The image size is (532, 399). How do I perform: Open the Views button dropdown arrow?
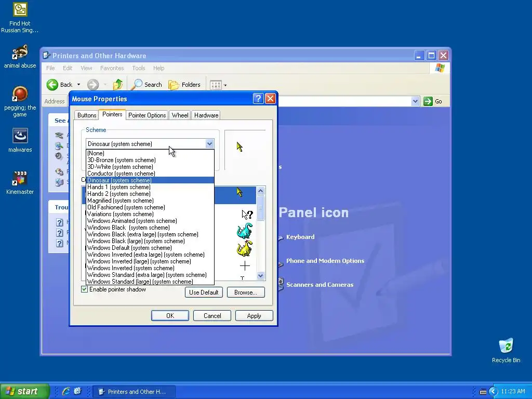(225, 85)
